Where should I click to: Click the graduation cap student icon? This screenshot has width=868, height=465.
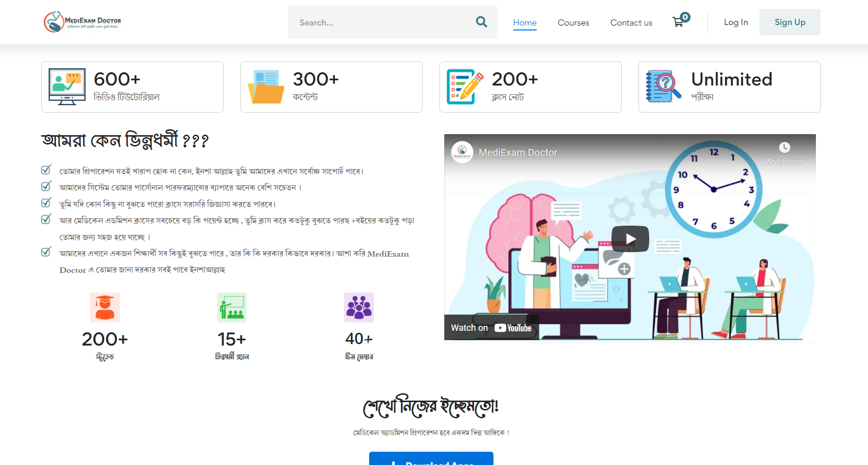pyautogui.click(x=105, y=307)
